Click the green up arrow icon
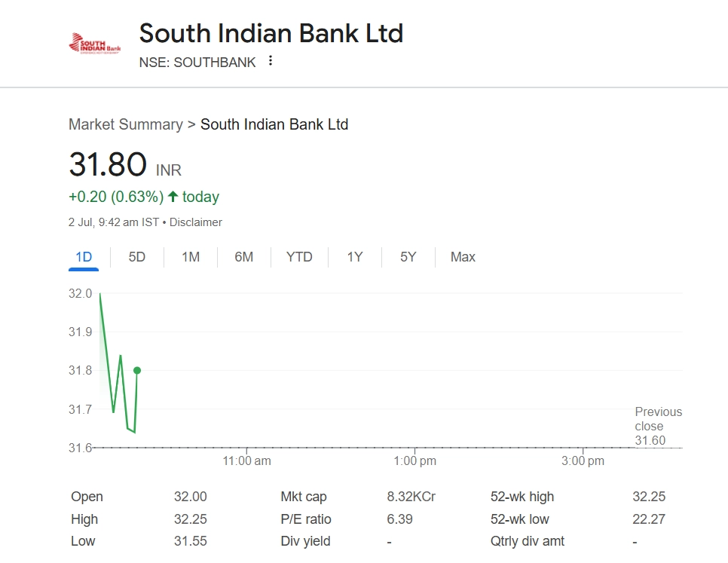The height and width of the screenshot is (563, 728). tap(173, 197)
